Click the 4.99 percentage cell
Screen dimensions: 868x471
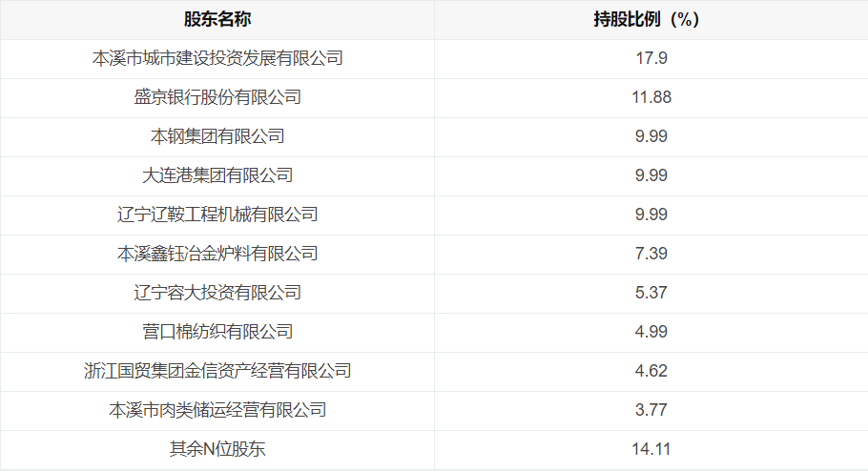[x=651, y=332]
